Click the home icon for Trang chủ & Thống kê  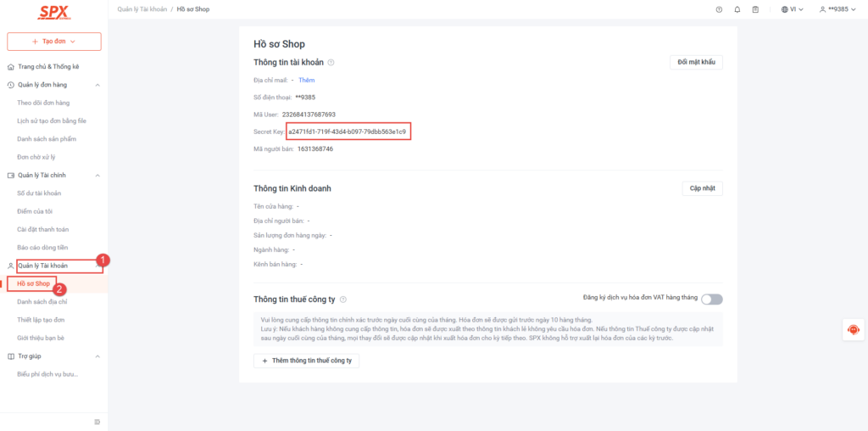pos(10,66)
